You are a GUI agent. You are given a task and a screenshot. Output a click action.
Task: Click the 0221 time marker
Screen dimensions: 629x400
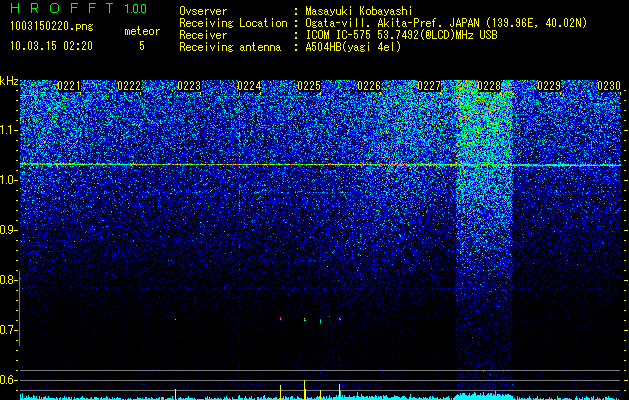(x=69, y=86)
